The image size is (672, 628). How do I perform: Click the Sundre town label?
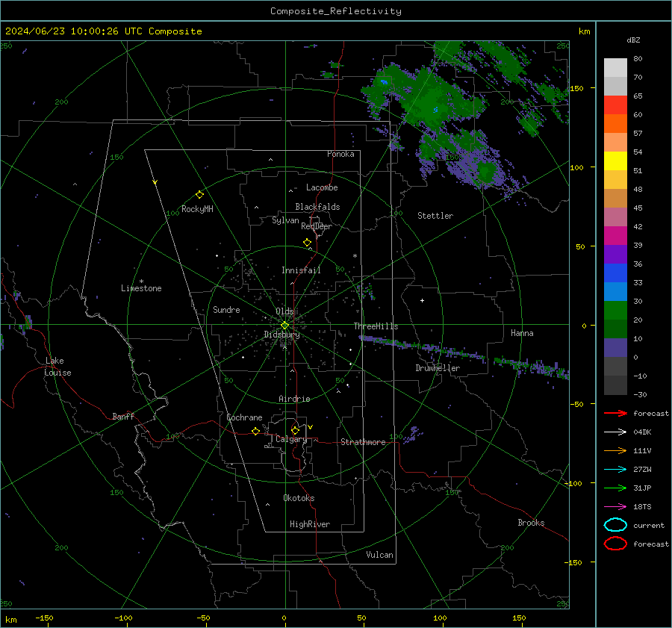click(226, 310)
